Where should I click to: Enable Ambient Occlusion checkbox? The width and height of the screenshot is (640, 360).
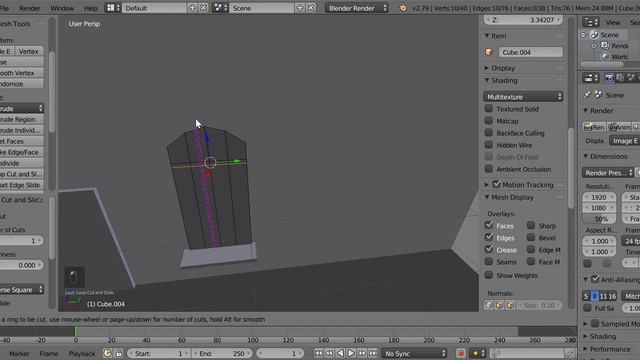pyautogui.click(x=489, y=169)
